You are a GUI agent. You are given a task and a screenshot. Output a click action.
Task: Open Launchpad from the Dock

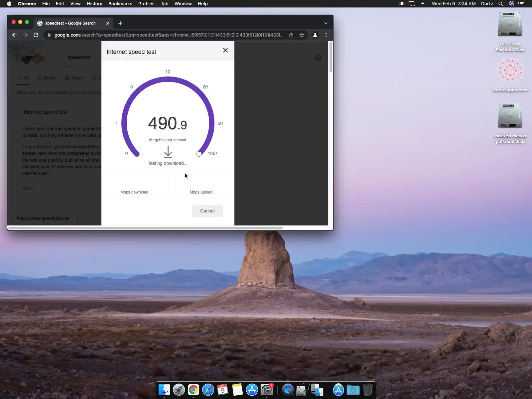pyautogui.click(x=179, y=389)
